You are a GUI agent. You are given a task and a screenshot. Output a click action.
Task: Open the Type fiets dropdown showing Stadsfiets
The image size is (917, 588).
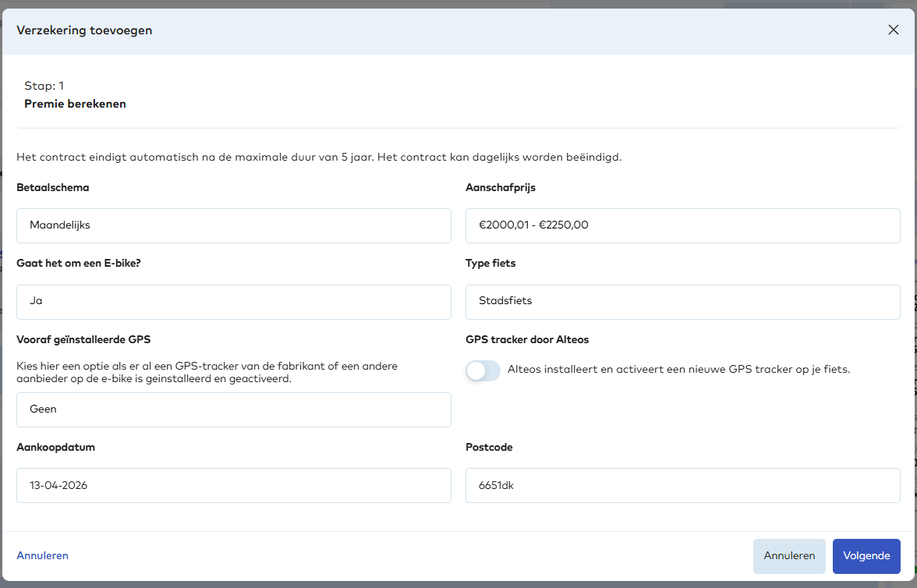click(682, 302)
